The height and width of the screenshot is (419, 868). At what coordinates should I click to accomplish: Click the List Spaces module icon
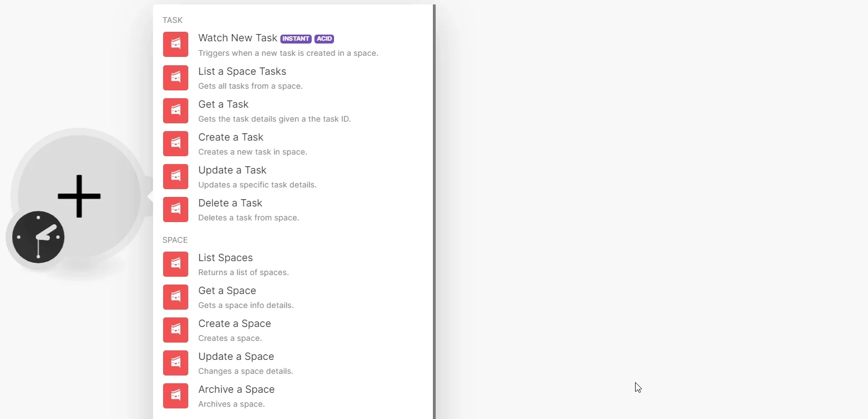click(175, 264)
